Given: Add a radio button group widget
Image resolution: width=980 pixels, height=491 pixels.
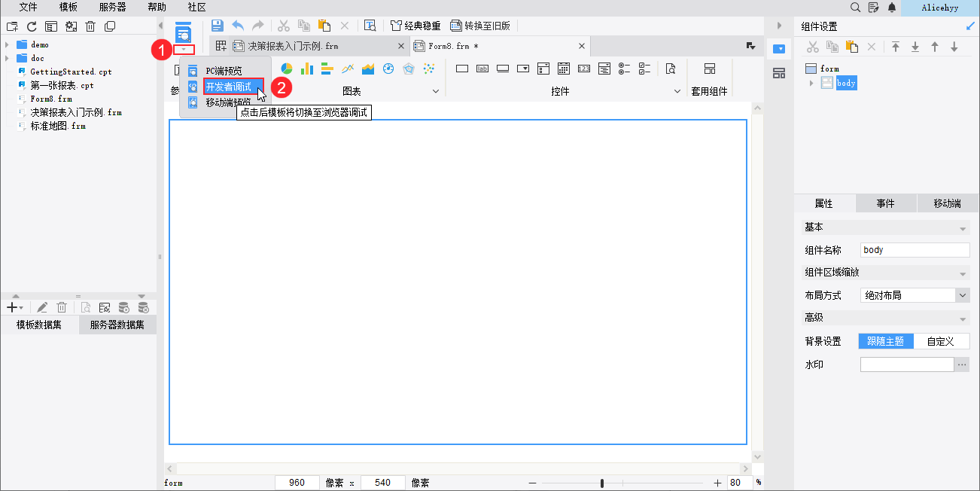Looking at the screenshot, I should (x=624, y=69).
